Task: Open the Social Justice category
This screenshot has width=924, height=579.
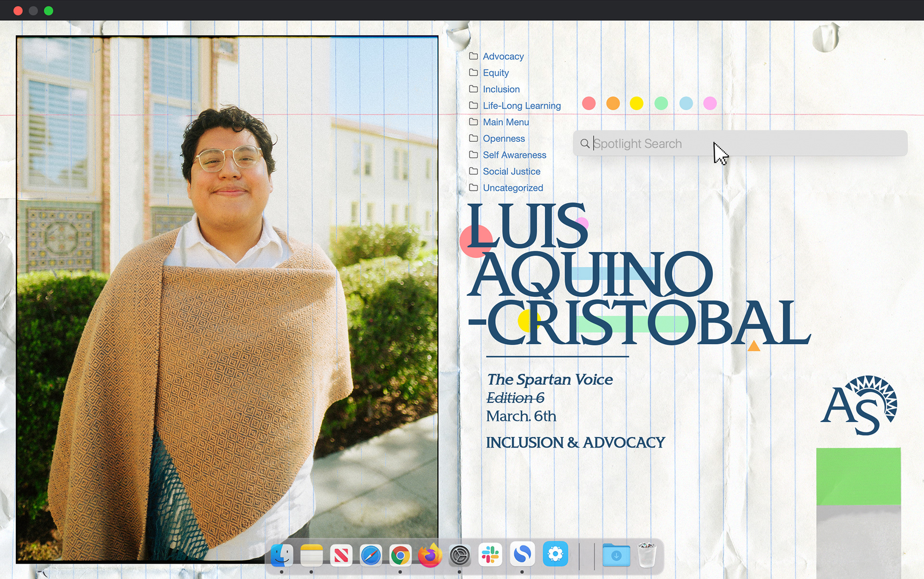Action: [x=511, y=171]
